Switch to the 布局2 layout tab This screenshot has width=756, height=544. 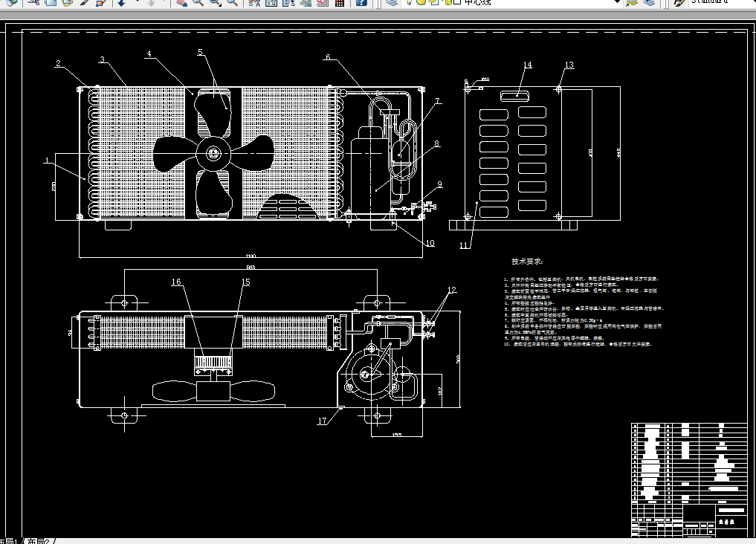point(38,540)
